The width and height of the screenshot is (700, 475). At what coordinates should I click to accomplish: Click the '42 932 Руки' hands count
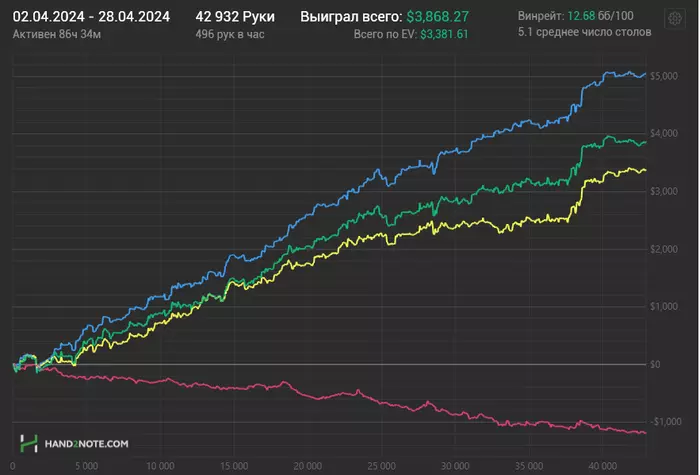click(235, 17)
